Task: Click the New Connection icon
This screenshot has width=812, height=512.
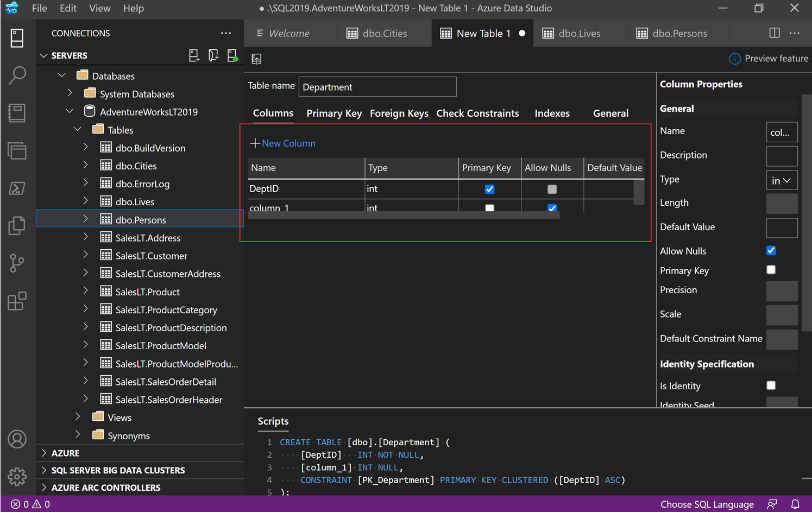Action: (194, 55)
